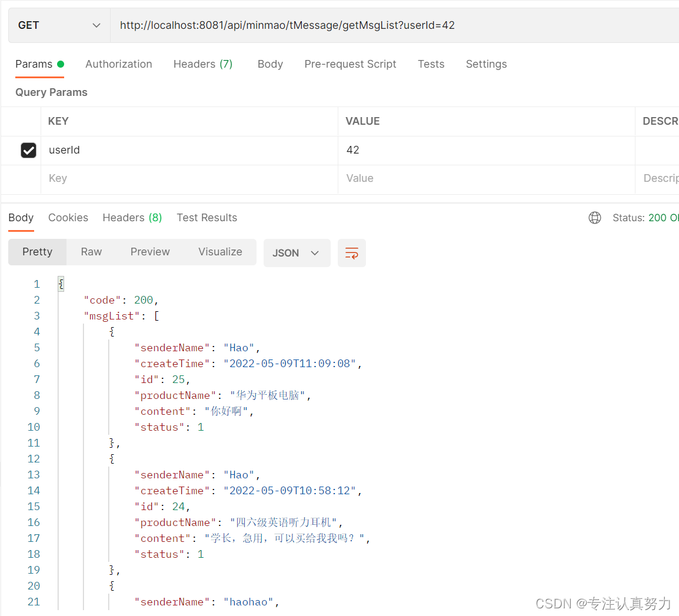Open the request Headers (7) tab

click(202, 64)
